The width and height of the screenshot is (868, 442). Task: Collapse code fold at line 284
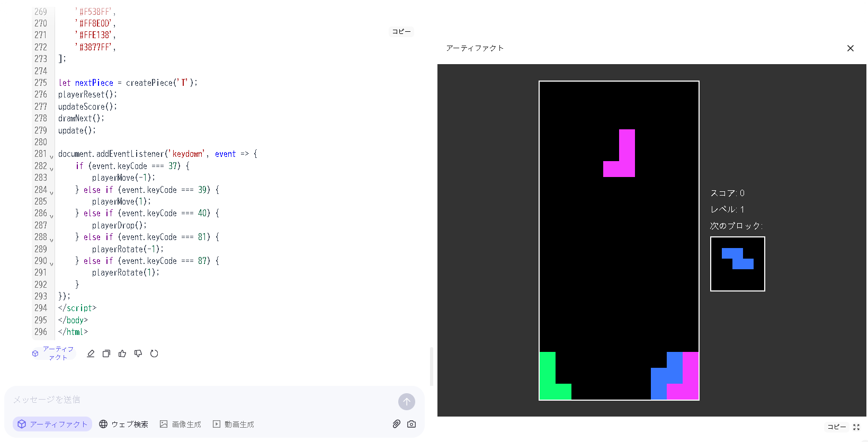coord(51,193)
